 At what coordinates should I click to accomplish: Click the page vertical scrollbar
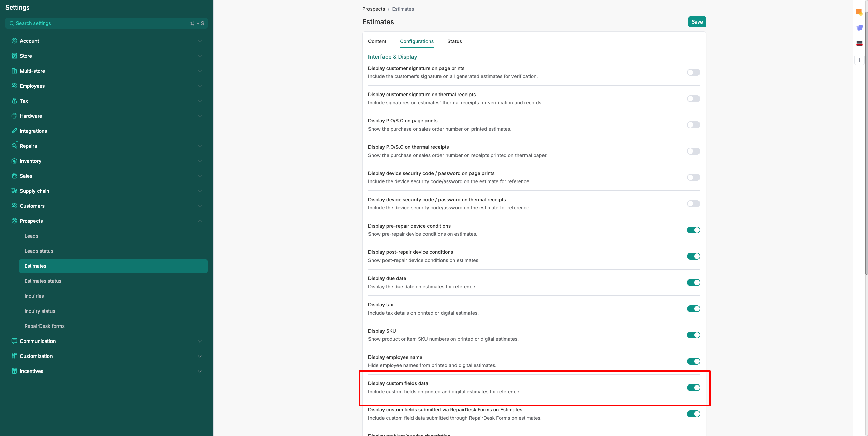tap(866, 143)
